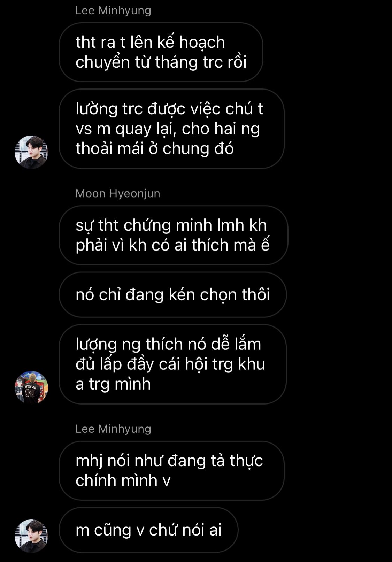Click the line 'a trg mình'

(113, 384)
